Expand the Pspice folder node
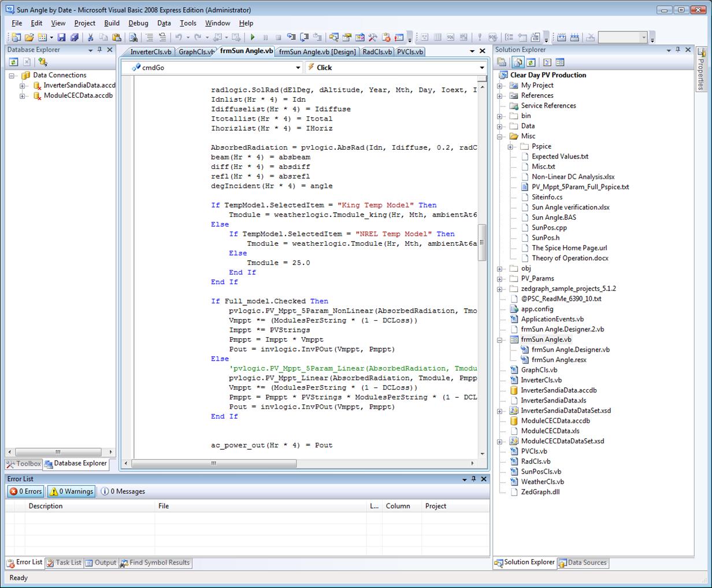 (510, 147)
